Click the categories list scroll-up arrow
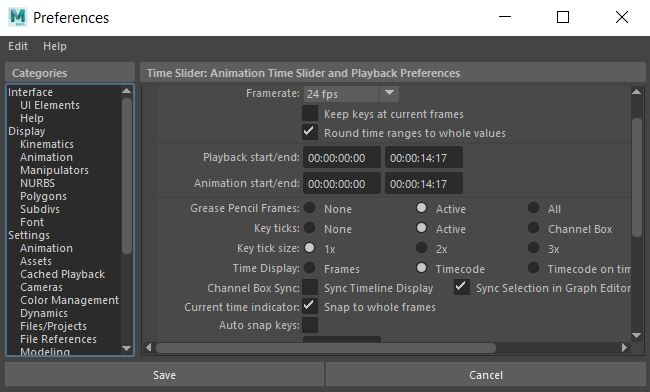Image resolution: width=650 pixels, height=392 pixels. tap(126, 91)
